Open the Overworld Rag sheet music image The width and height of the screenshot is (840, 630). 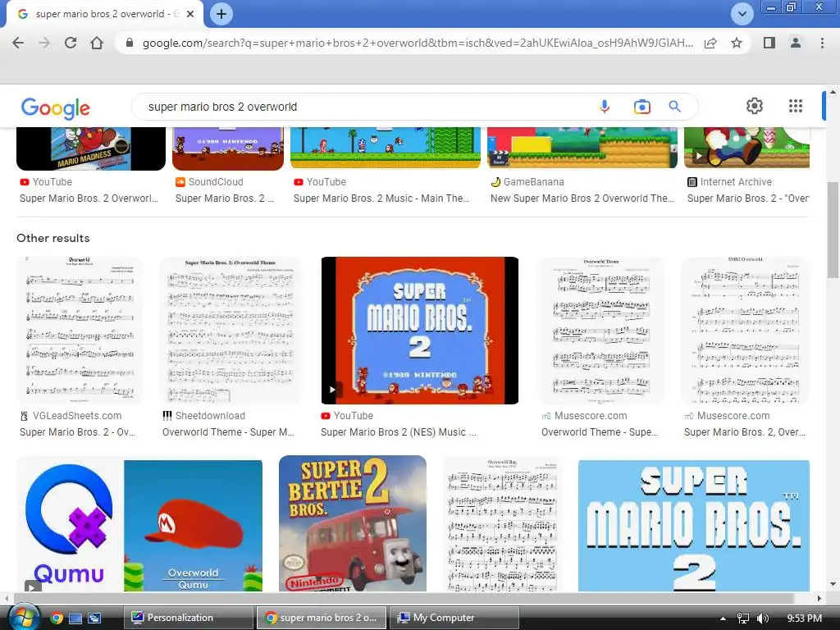502,523
